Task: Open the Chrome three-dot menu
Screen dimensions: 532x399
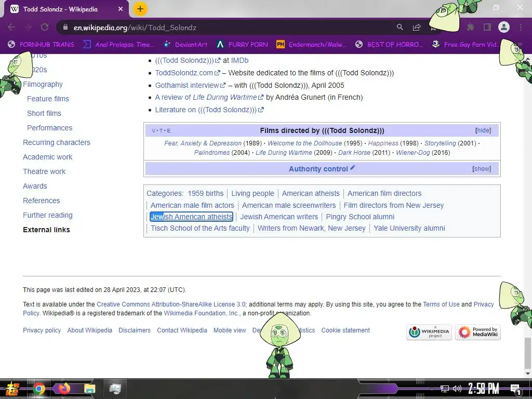Action: [521, 27]
